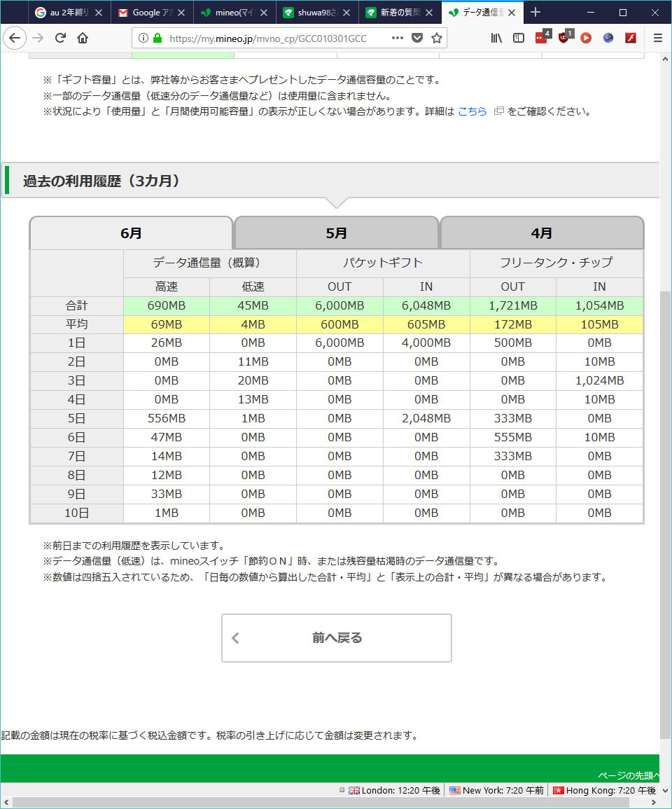
Task: Click the horizontal scrollbar right arrow
Action: coord(654,802)
